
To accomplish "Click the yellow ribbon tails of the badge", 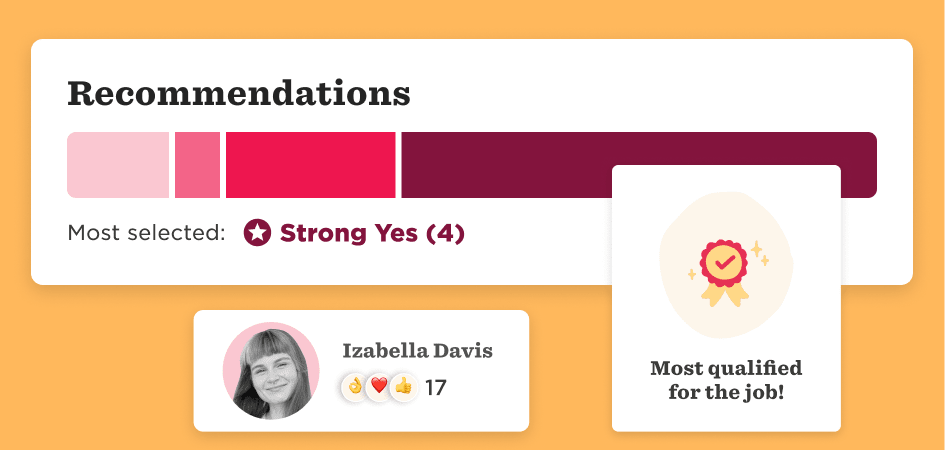I will pos(723,295).
